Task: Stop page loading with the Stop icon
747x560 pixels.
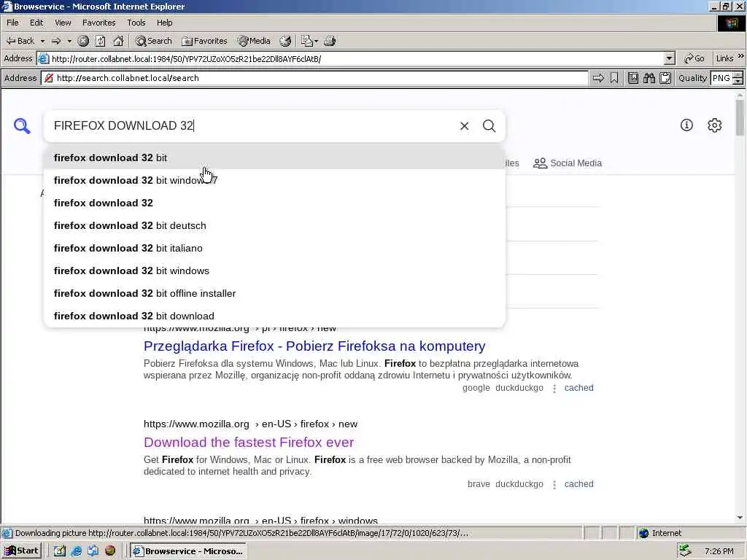Action: [83, 41]
